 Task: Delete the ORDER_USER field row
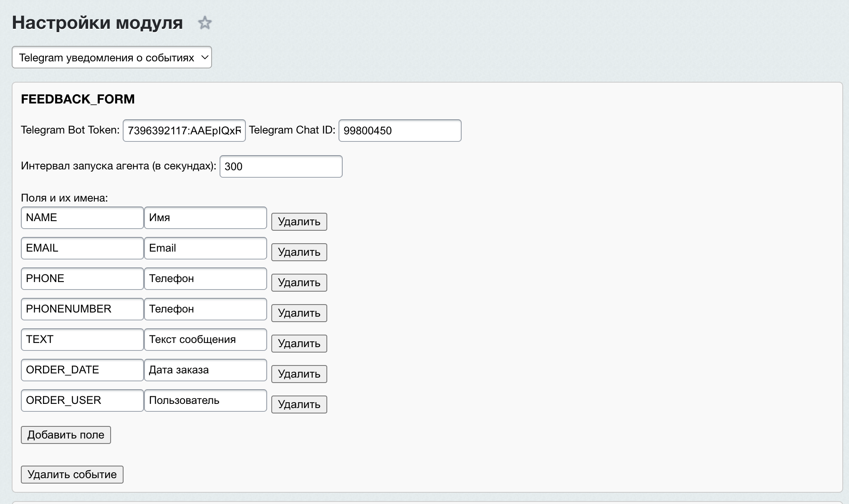click(299, 404)
